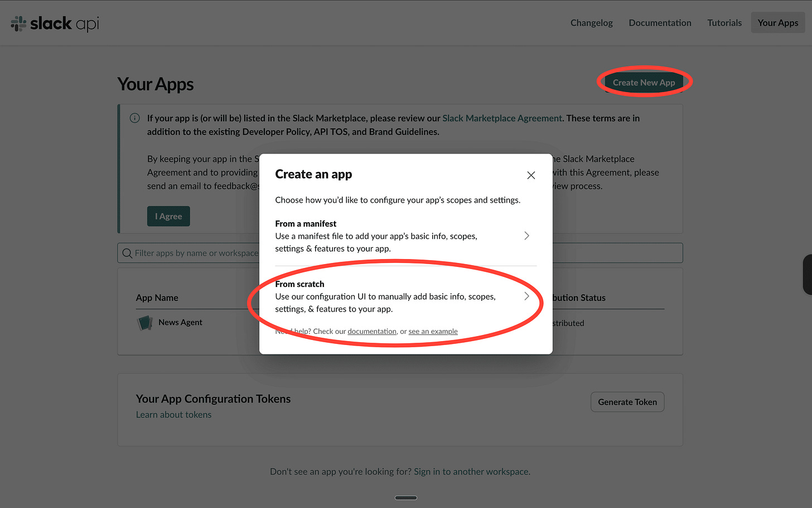Open Your Apps in the top navigation

[x=778, y=23]
